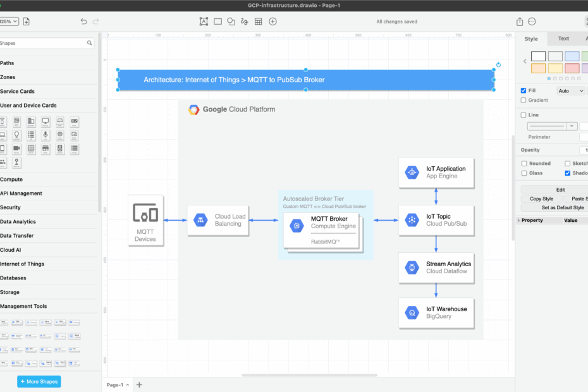Open the more options ellipsis menu

(x=532, y=21)
